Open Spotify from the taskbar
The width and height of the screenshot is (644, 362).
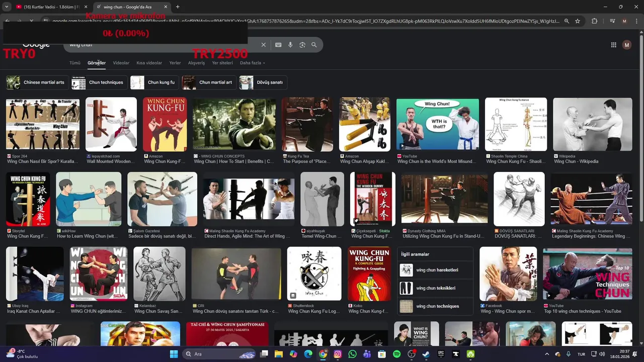[396, 354]
